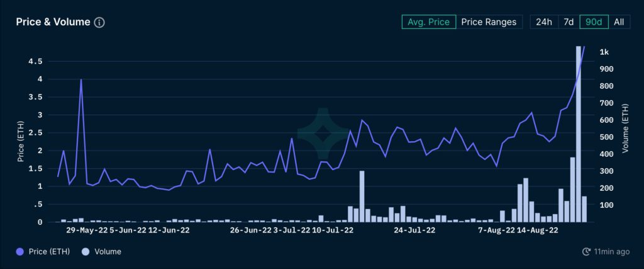This screenshot has width=644, height=269.
Task: Click the purple Price (ETH) legend dot
Action: click(x=20, y=251)
